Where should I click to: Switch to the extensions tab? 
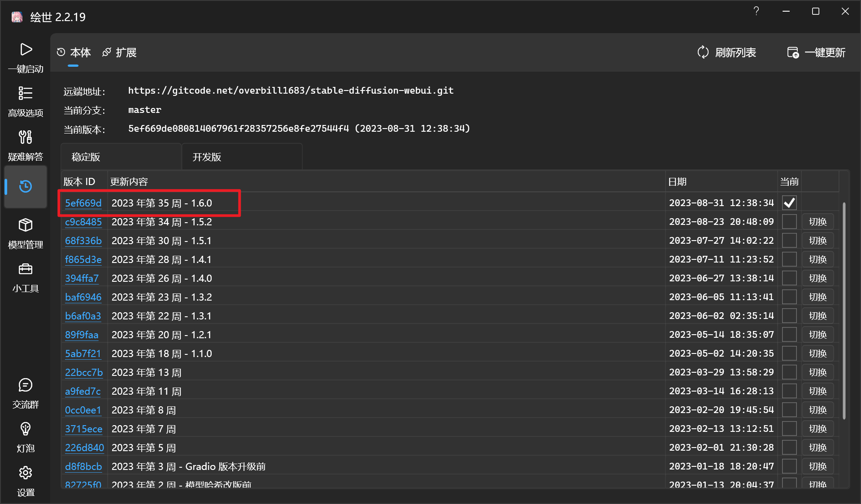tap(119, 52)
